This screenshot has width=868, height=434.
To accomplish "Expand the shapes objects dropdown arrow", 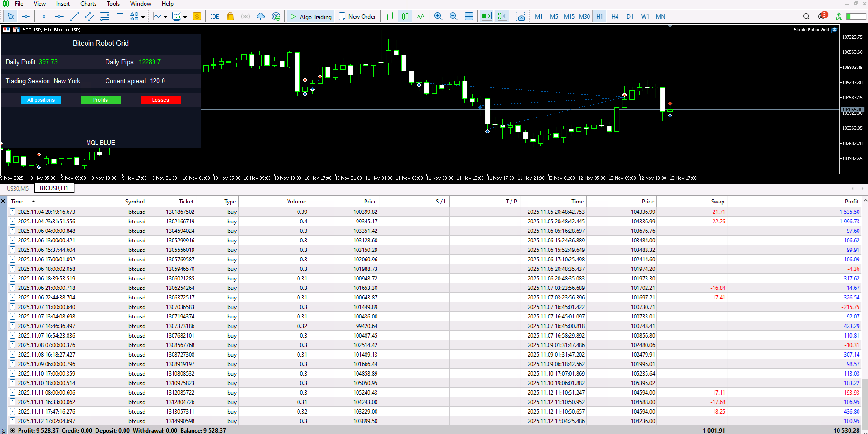I will (143, 17).
